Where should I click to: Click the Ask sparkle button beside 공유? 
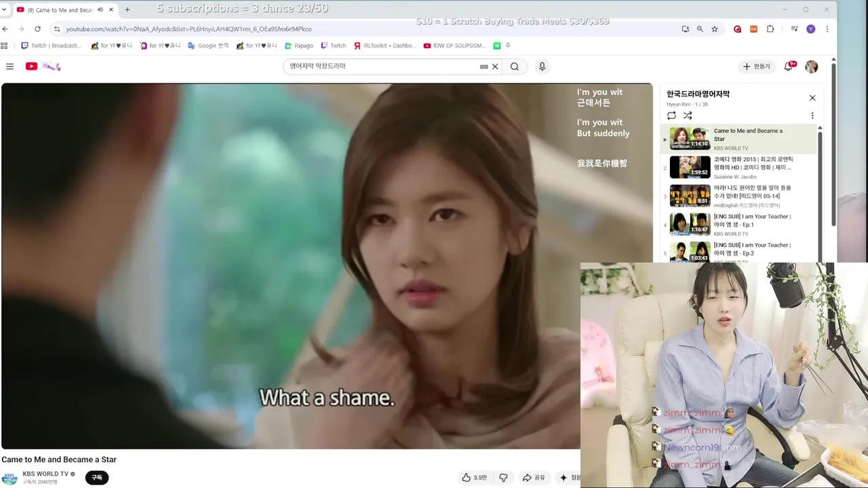click(x=568, y=478)
